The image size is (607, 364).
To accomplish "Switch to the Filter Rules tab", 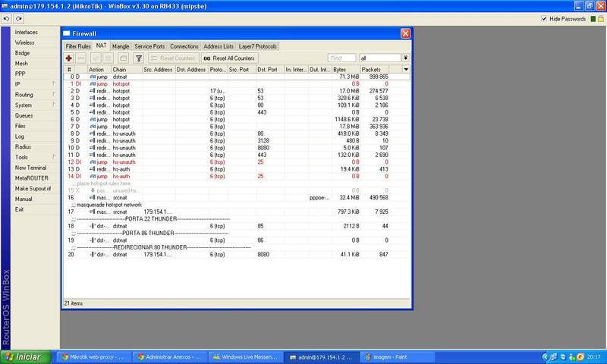I will (x=78, y=46).
